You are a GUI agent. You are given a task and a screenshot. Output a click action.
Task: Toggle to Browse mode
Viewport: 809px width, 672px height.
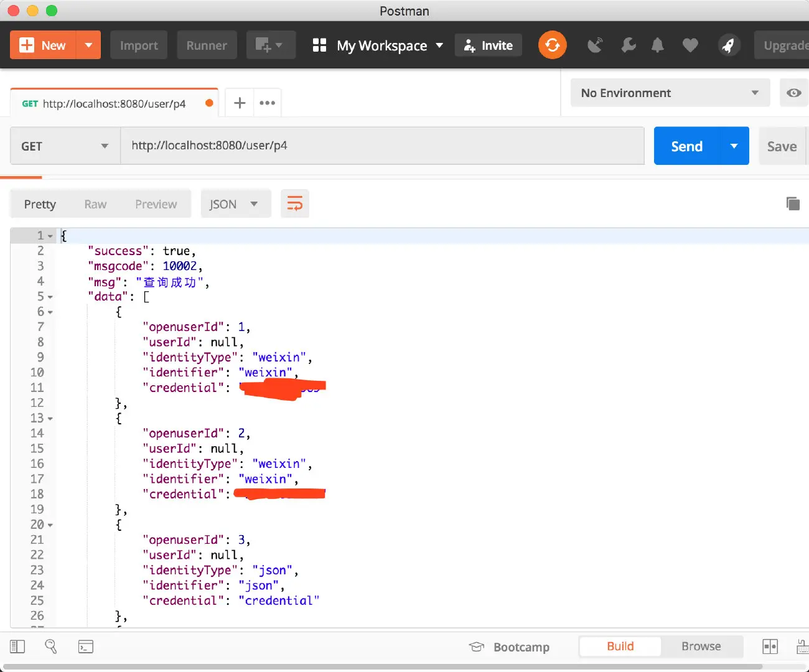tap(701, 646)
